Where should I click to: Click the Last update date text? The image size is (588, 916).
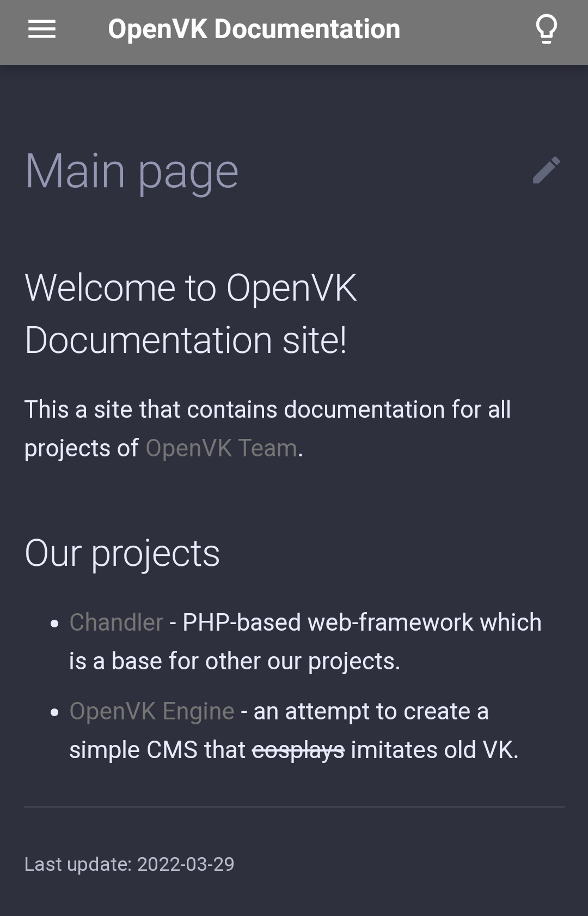pyautogui.click(x=130, y=864)
